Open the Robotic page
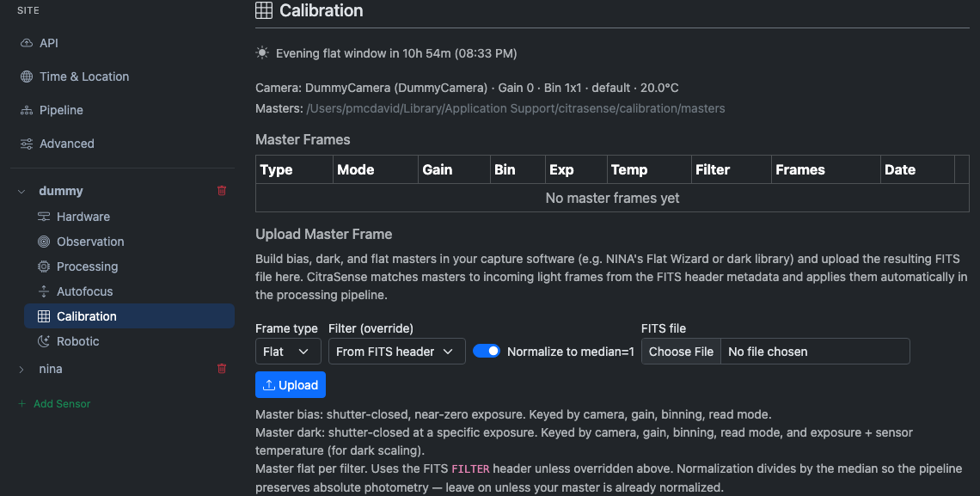 [77, 342]
